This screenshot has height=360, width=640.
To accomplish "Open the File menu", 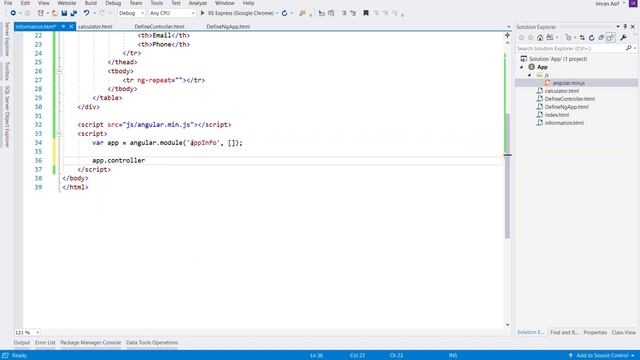I will [8, 3].
